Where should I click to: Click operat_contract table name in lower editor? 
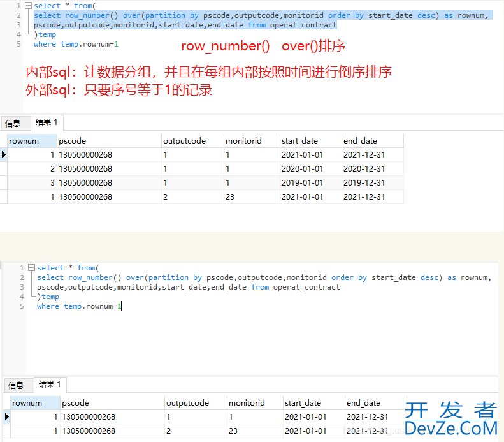coord(306,287)
